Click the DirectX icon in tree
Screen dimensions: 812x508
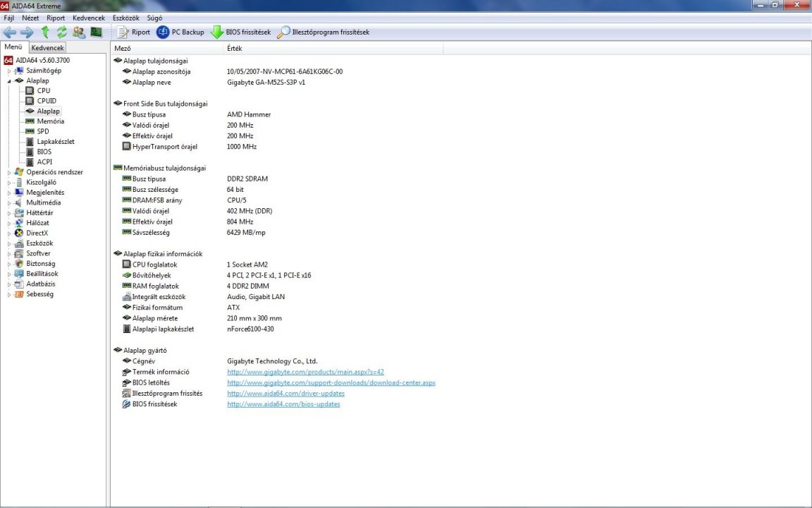click(x=19, y=234)
